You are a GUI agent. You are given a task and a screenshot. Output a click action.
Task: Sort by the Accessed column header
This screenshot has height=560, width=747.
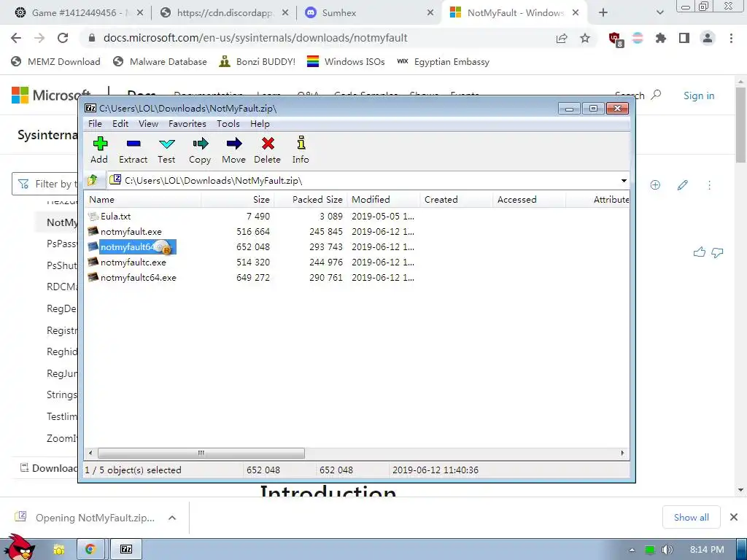click(x=530, y=200)
